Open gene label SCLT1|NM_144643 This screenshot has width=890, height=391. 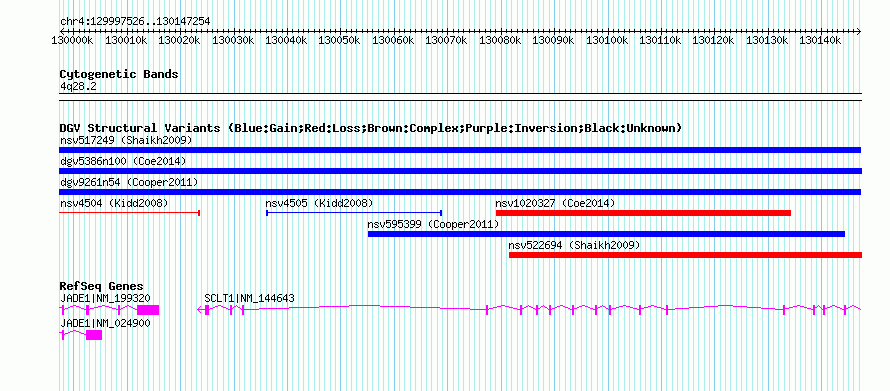pyautogui.click(x=250, y=298)
